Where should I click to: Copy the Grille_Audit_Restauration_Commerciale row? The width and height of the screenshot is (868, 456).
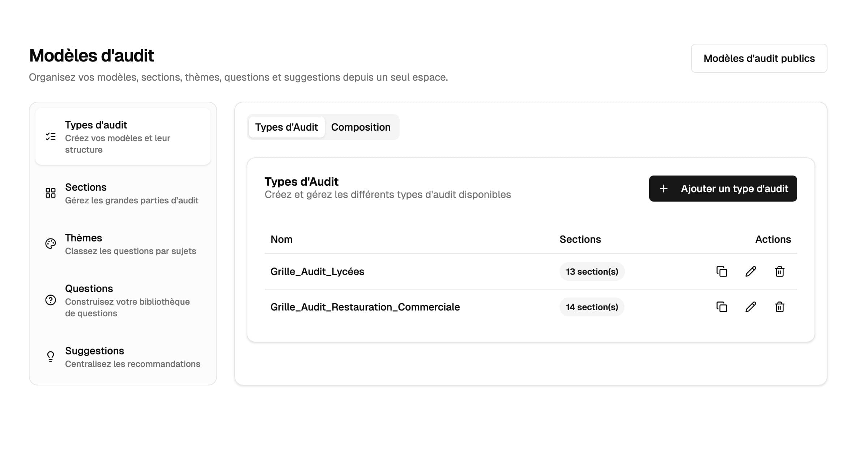722,307
